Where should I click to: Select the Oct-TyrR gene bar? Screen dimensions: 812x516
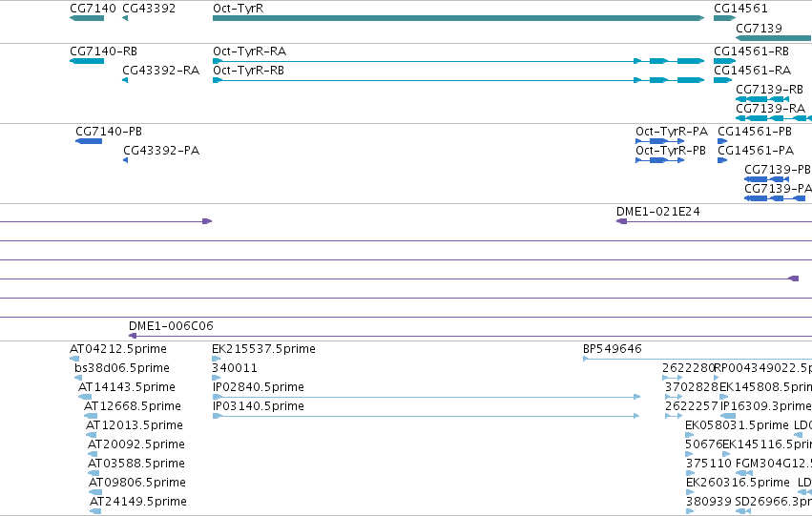458,18
